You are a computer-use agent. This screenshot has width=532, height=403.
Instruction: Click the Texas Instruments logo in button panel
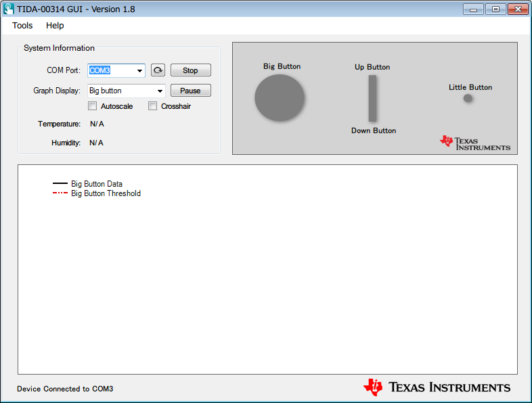475,143
